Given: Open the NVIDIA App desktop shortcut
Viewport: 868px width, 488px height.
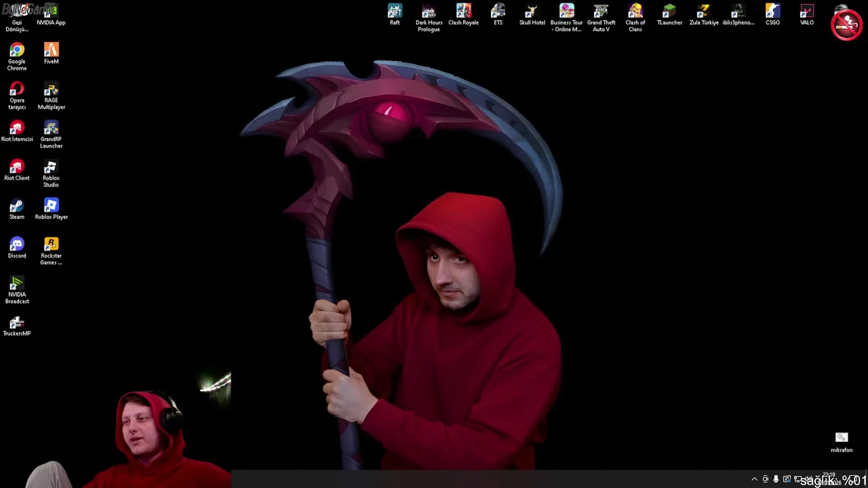Looking at the screenshot, I should pyautogui.click(x=51, y=16).
